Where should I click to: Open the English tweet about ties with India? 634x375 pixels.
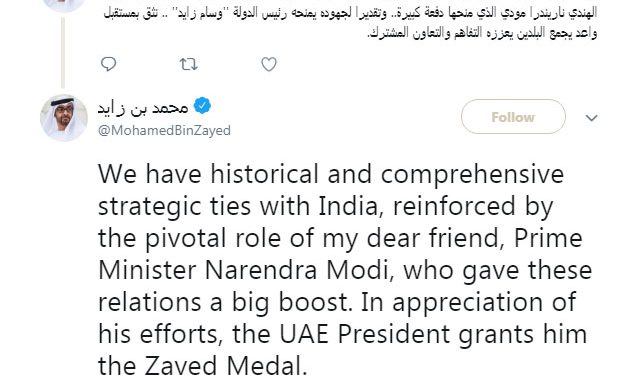[344, 269]
